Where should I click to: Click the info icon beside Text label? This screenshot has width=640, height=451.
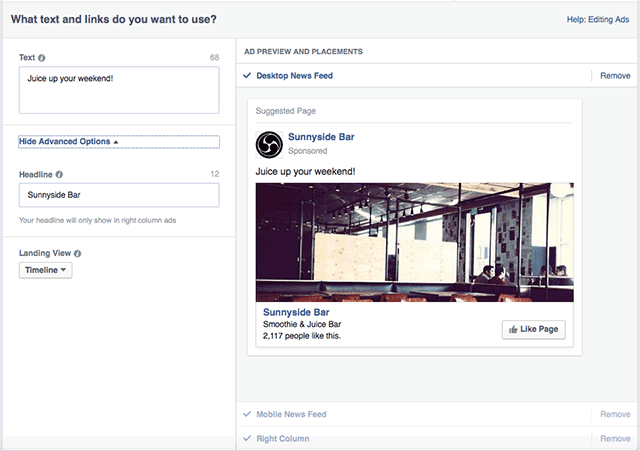pos(42,58)
